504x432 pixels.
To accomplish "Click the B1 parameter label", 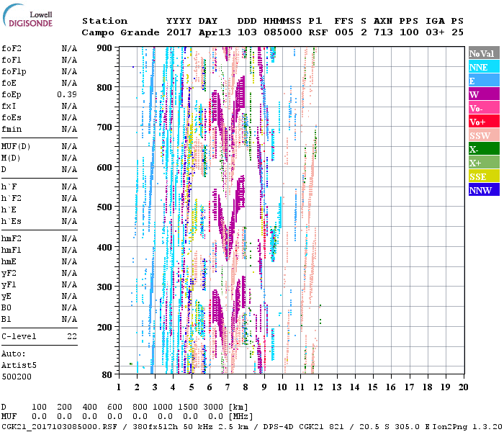I will 6,319.
